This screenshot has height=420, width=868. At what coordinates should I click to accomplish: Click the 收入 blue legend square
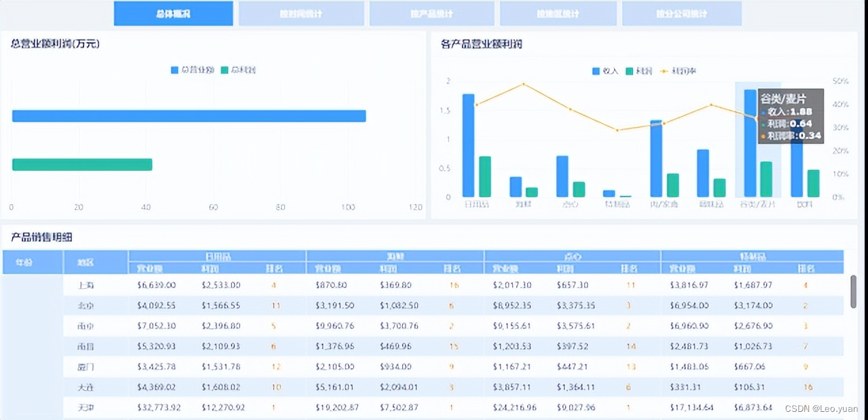[595, 69]
